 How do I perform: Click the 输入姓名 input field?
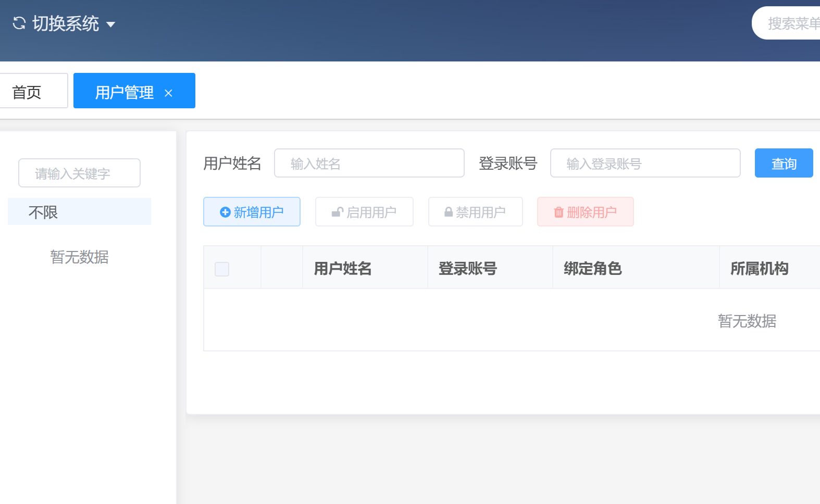click(369, 163)
